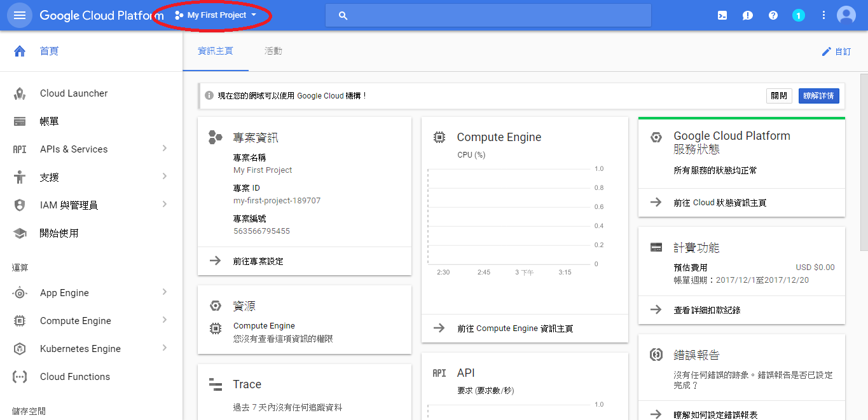This screenshot has width=868, height=420.
Task: Follow the 前往 Compute Engine 資訊主頁 link
Action: pyautogui.click(x=515, y=329)
